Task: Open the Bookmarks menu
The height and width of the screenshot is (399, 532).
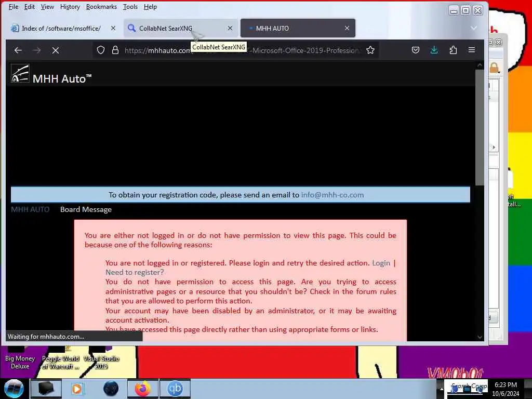Action: pyautogui.click(x=101, y=7)
